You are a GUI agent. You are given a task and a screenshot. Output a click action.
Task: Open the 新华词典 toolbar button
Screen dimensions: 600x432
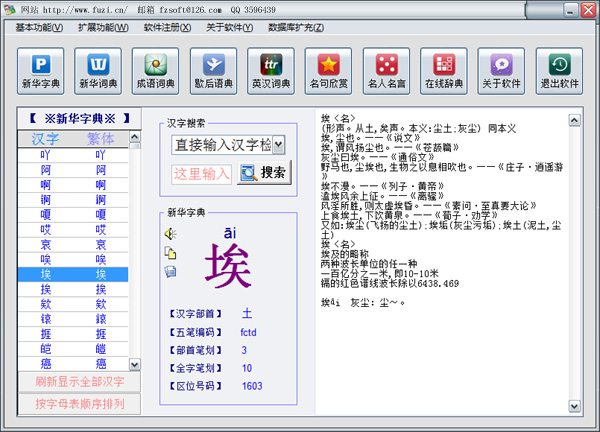(98, 71)
